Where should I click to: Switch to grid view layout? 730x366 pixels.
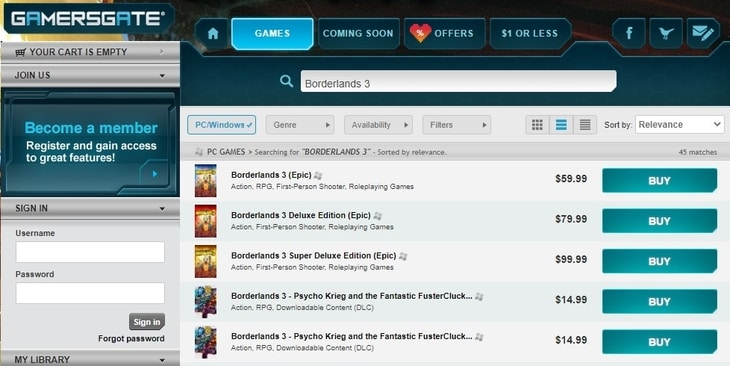tap(537, 125)
